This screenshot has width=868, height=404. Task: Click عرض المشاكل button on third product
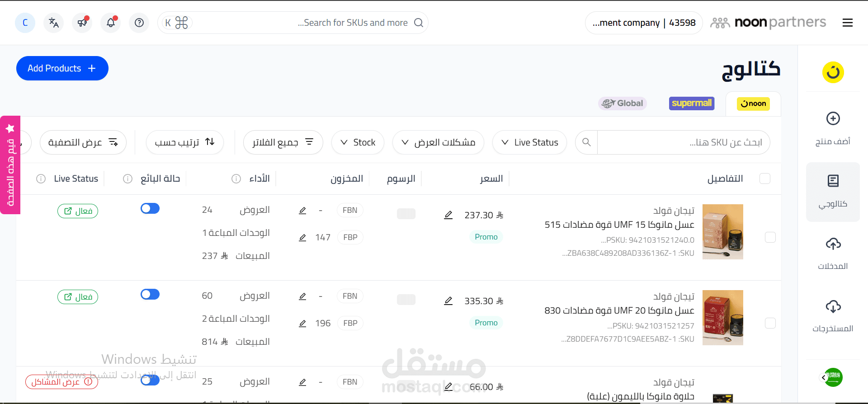pos(61,381)
